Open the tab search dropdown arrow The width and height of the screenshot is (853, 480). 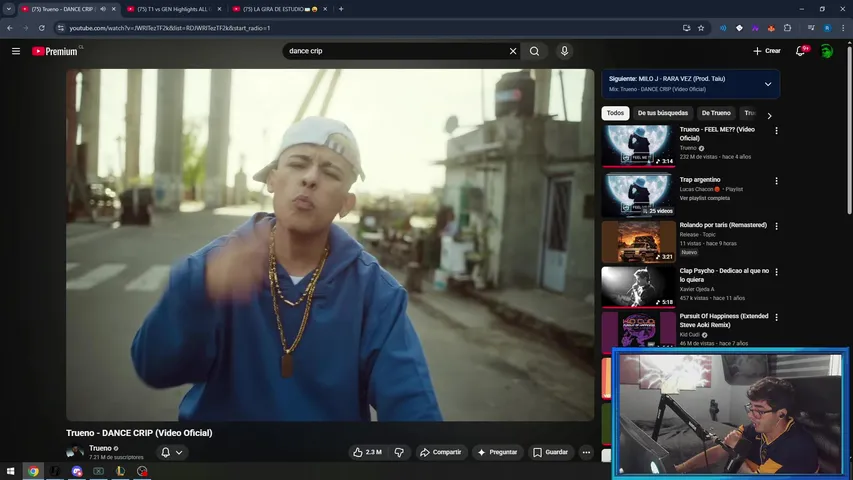point(9,9)
